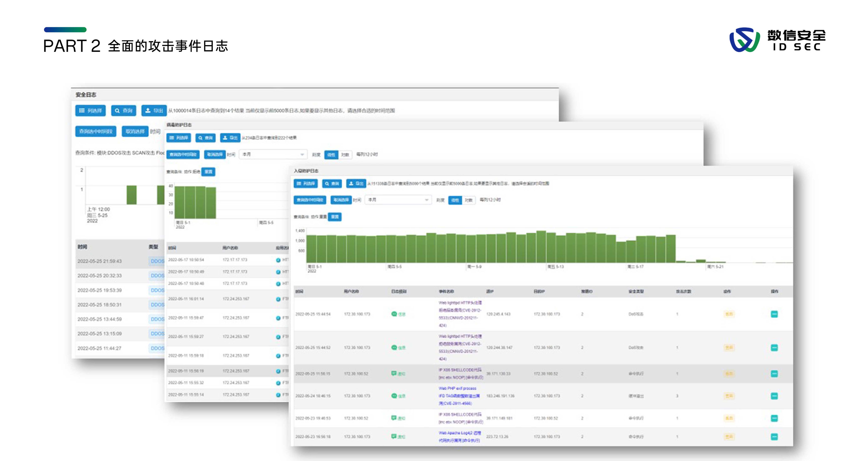Click 取消选择 button in 安全日志 panel
The height and width of the screenshot is (461, 868).
(135, 131)
